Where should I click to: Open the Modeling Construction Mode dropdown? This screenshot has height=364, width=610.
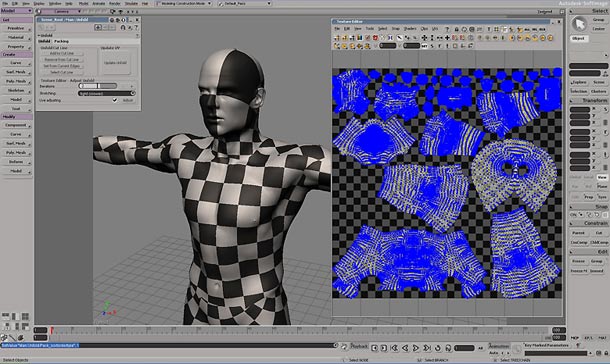coord(184,4)
